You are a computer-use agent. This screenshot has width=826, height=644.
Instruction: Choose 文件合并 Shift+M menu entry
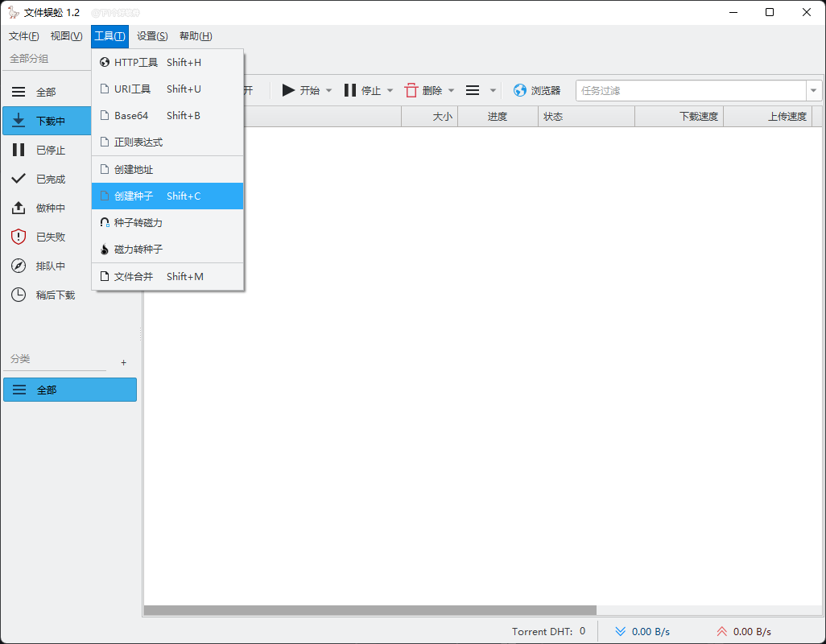pyautogui.click(x=167, y=276)
